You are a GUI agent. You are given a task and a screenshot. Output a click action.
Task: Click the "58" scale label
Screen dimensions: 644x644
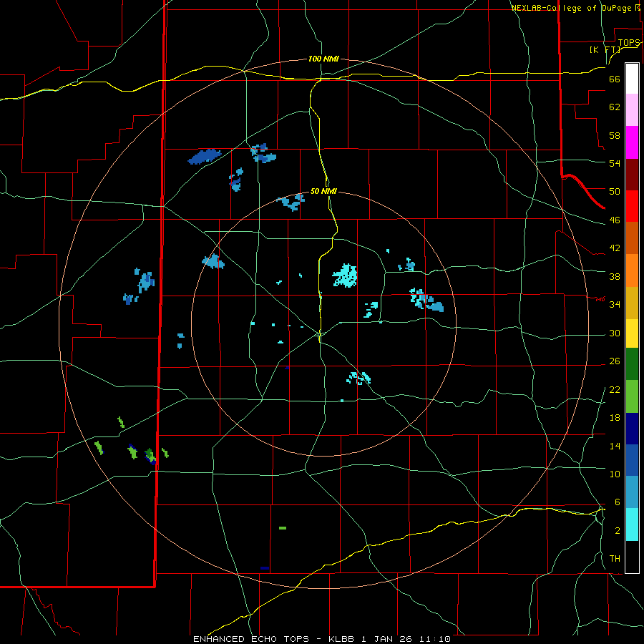point(615,135)
